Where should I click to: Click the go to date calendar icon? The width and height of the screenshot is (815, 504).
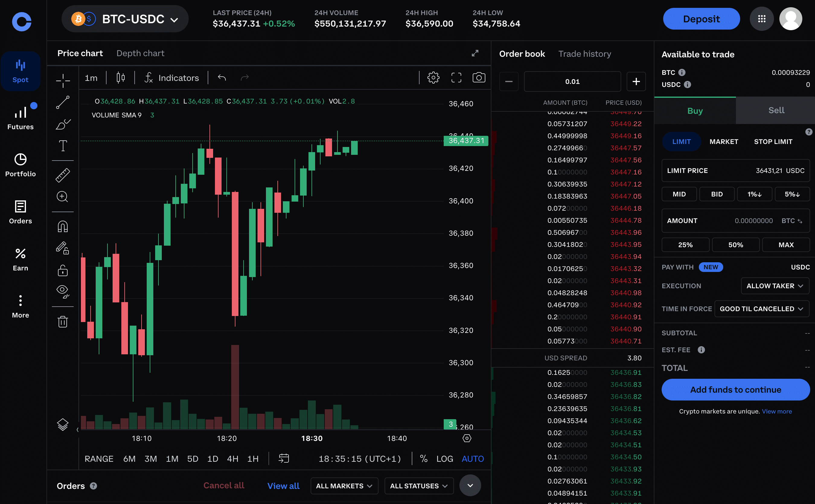(x=284, y=458)
